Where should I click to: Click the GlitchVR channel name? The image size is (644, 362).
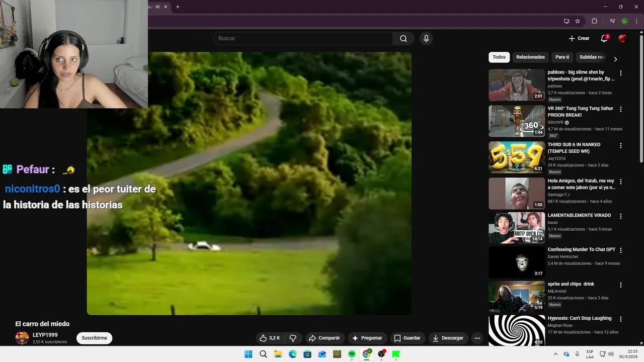555,122
